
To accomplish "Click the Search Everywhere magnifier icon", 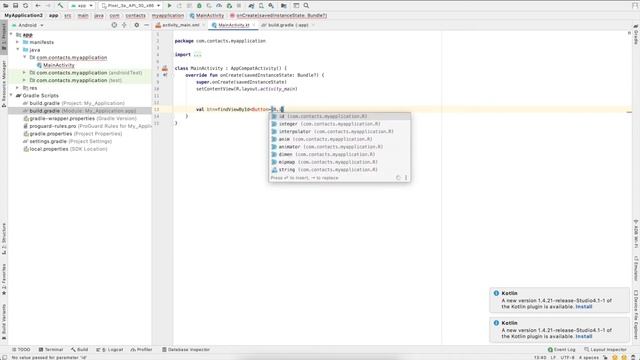I will click(x=306, y=6).
